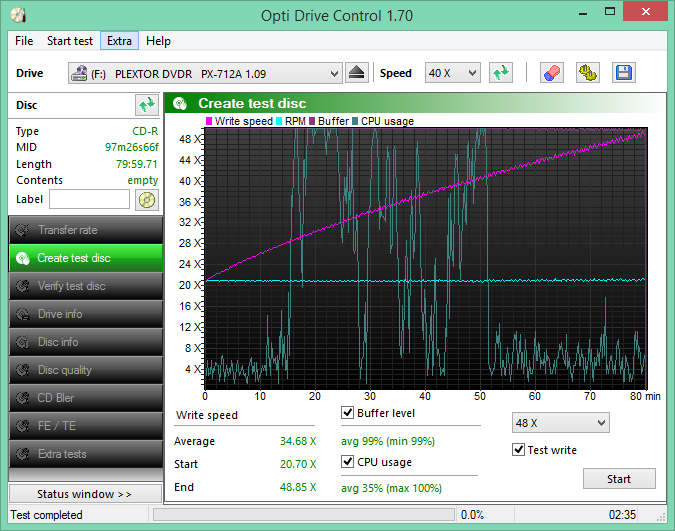Click into the disc Label input field
The height and width of the screenshot is (531, 675).
coord(89,200)
